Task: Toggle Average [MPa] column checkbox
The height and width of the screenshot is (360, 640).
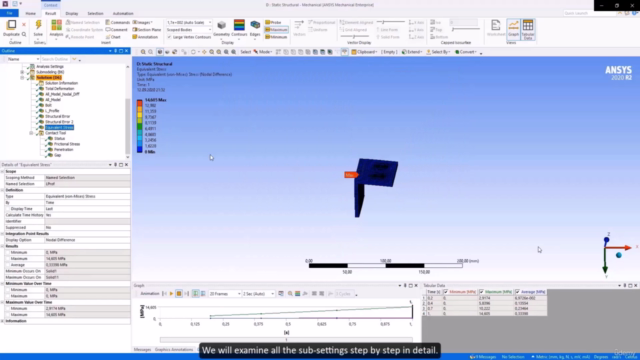Action: (x=517, y=292)
